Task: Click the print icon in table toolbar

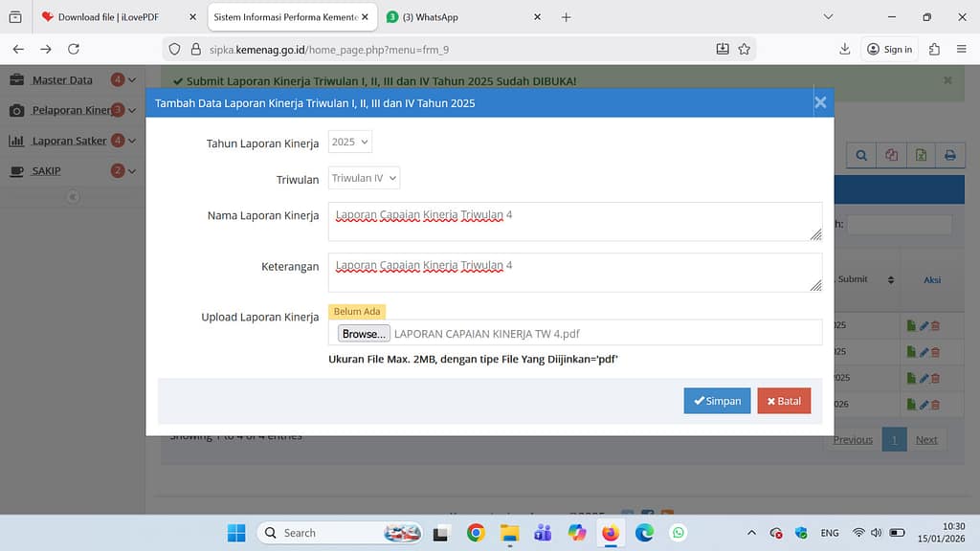Action: 949,156
